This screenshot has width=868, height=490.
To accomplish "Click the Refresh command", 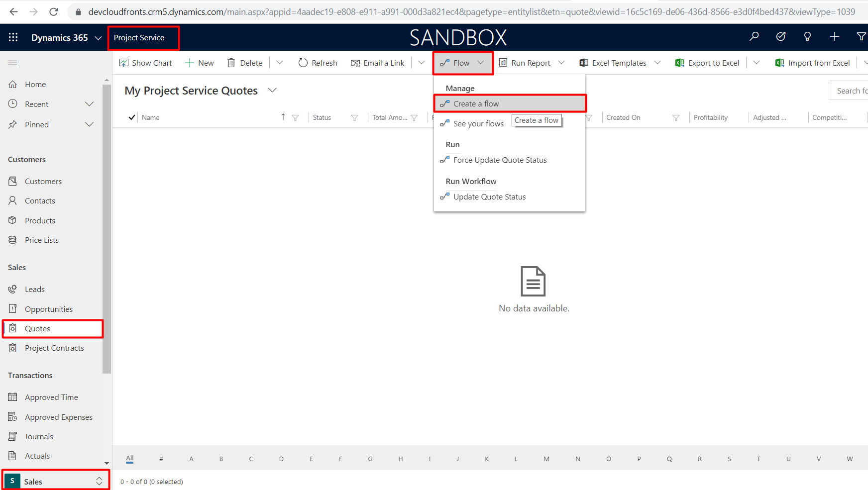I will tap(318, 63).
